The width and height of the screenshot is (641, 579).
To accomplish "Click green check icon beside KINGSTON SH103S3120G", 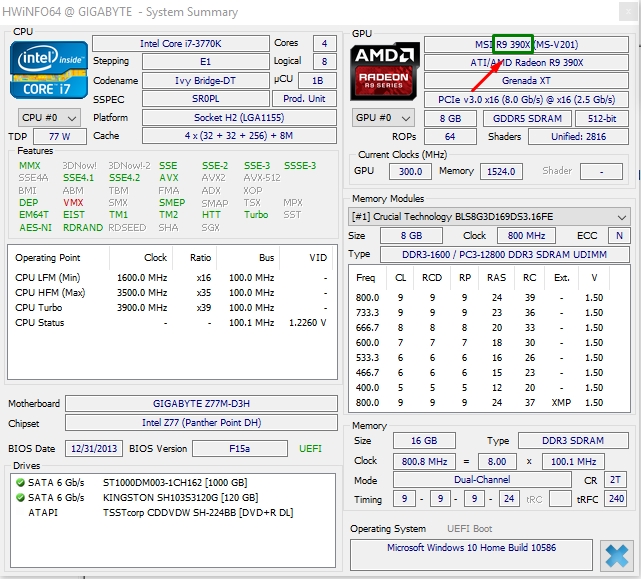I will coord(20,498).
